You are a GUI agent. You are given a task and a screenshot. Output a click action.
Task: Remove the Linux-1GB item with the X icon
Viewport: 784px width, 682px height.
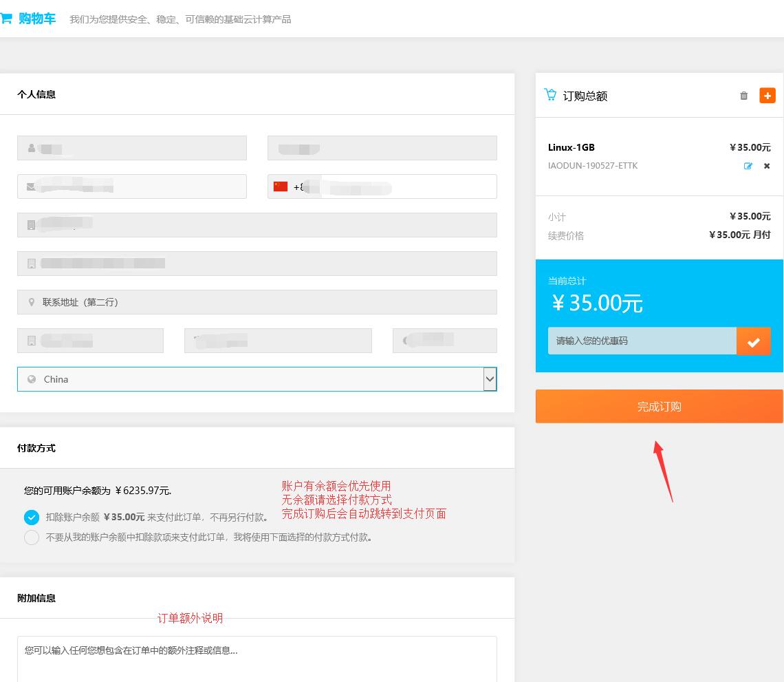tap(767, 166)
